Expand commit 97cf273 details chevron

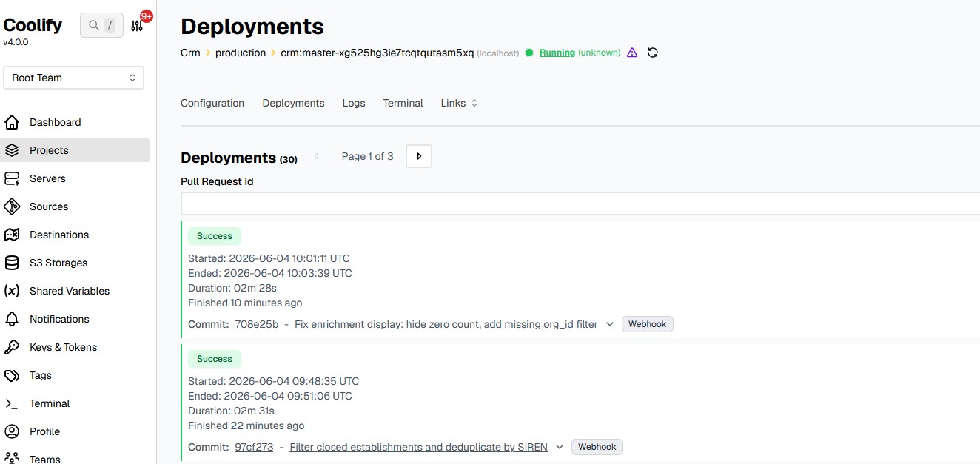tap(560, 447)
